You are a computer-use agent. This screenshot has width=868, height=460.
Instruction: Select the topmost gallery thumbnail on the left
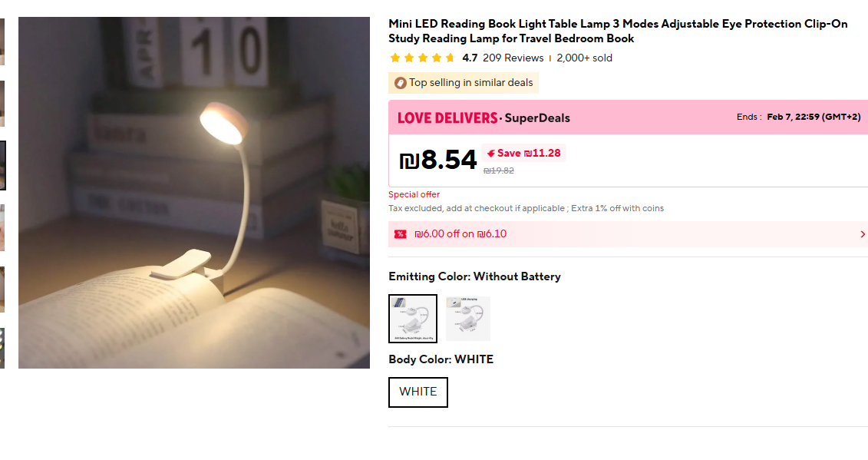click(2, 41)
